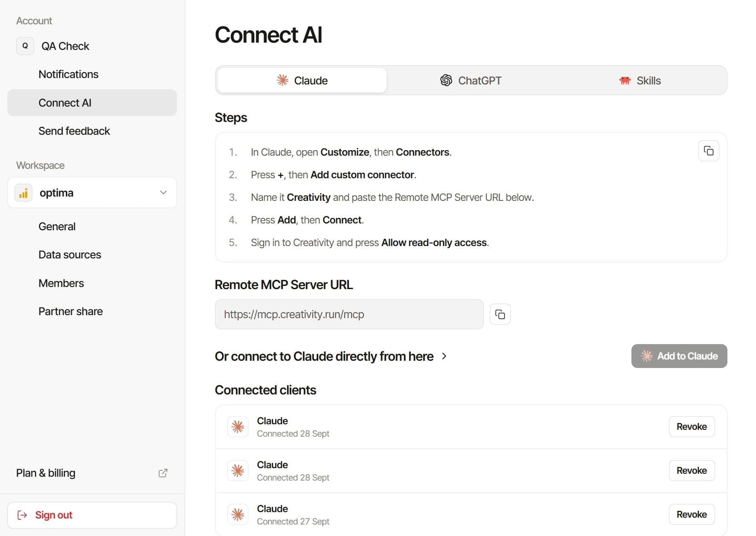Open Plan & billing external link icon

[163, 473]
